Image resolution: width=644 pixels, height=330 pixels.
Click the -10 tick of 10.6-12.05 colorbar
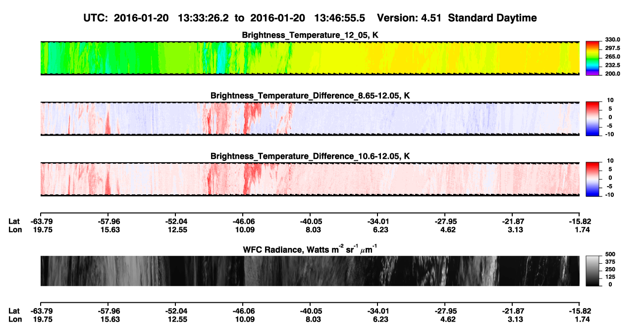[610, 195]
